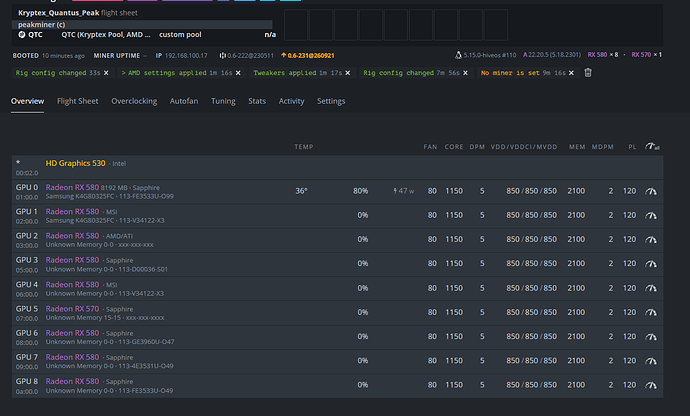Open the Flight Sheet tab

click(x=77, y=101)
